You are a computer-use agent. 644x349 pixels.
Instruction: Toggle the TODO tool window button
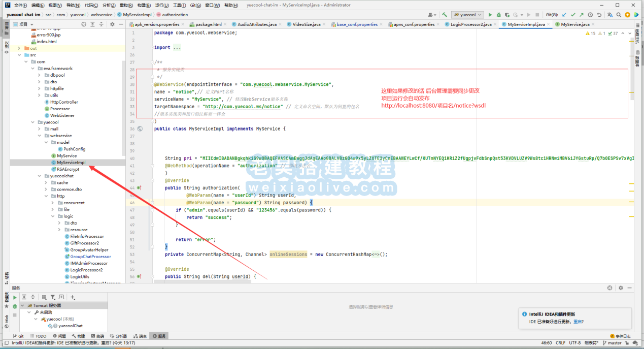38,336
